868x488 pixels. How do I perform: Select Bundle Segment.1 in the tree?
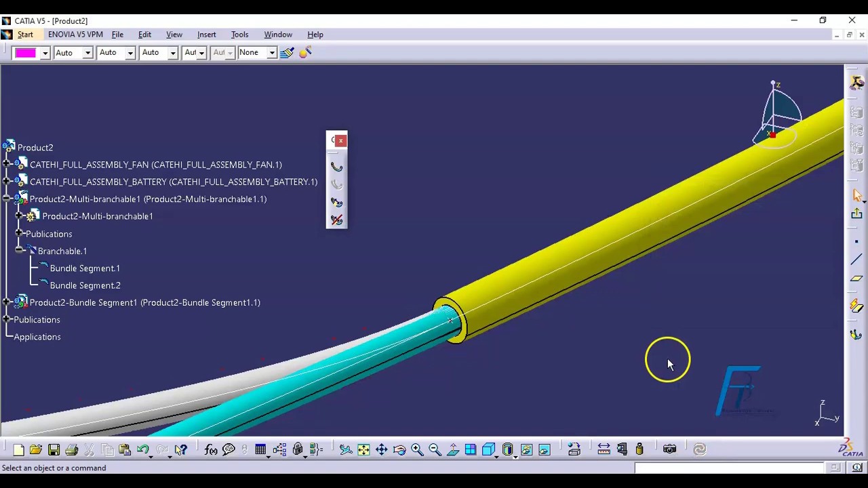85,268
